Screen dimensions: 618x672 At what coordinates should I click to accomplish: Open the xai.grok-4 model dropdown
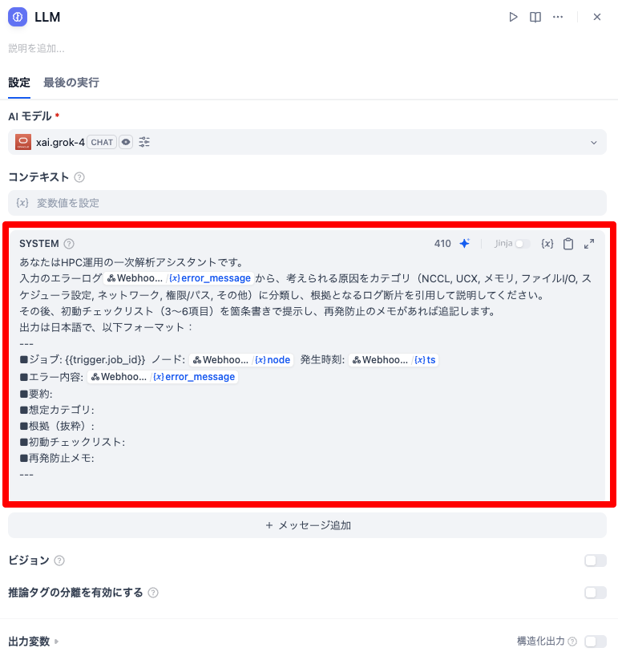coord(307,142)
